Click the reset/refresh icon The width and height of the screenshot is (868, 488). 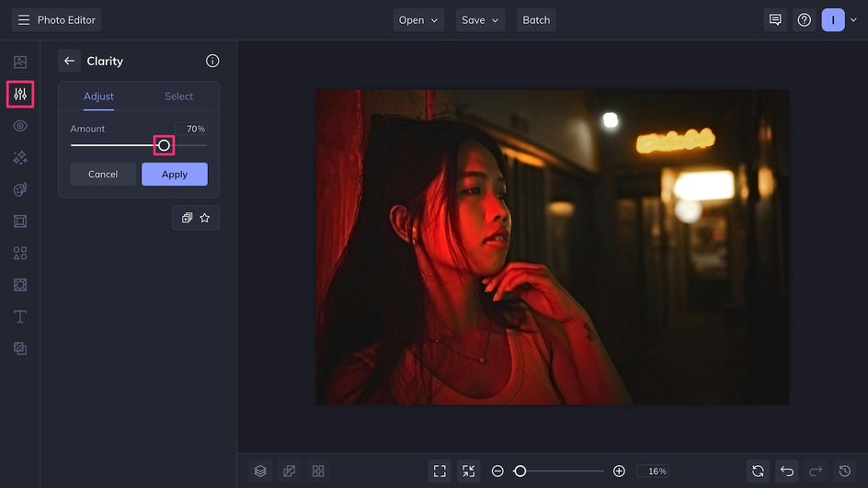758,471
